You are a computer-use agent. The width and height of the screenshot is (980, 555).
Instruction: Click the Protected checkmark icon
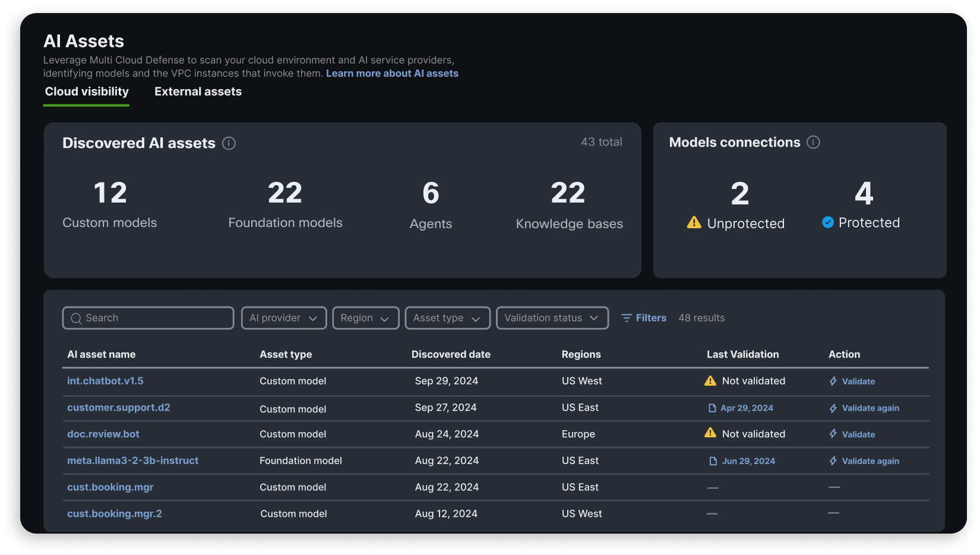tap(827, 222)
